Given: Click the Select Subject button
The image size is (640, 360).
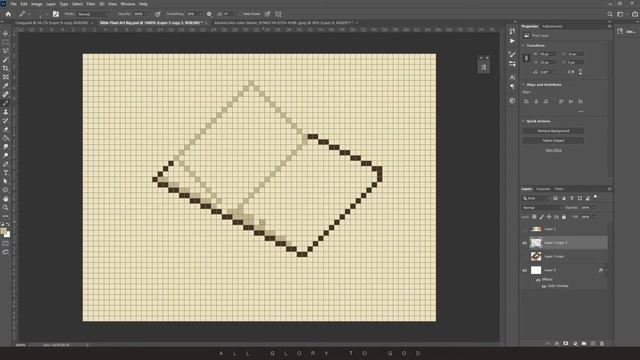Looking at the screenshot, I should pyautogui.click(x=553, y=140).
